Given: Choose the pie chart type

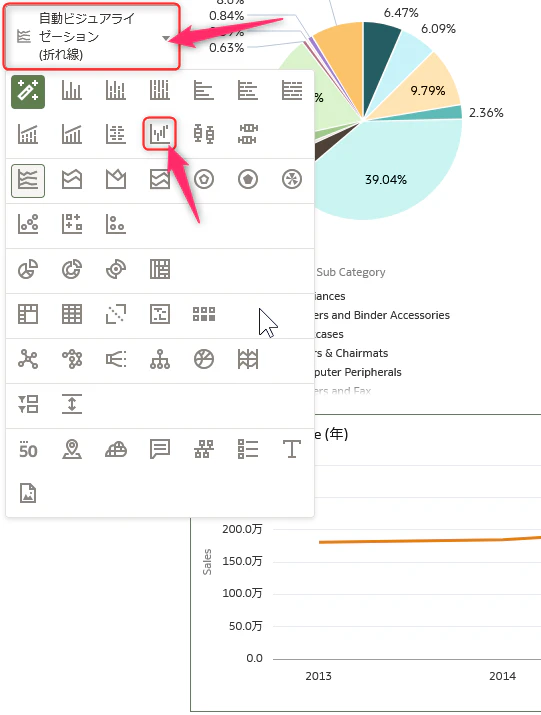Looking at the screenshot, I should click(x=28, y=269).
